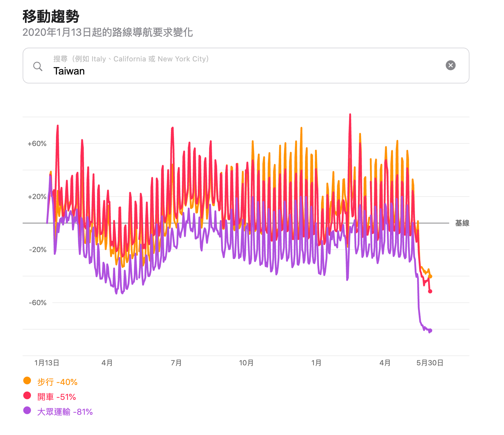Click the 5月30日 date axis label
This screenshot has height=435, width=504.
(430, 363)
